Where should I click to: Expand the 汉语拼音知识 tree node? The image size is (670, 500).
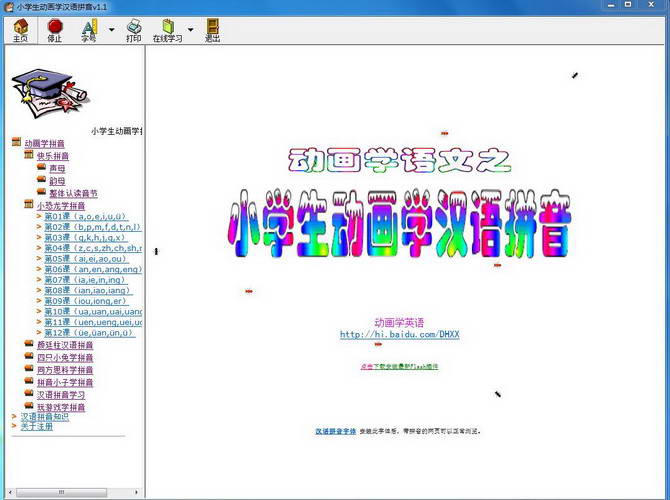[14, 416]
